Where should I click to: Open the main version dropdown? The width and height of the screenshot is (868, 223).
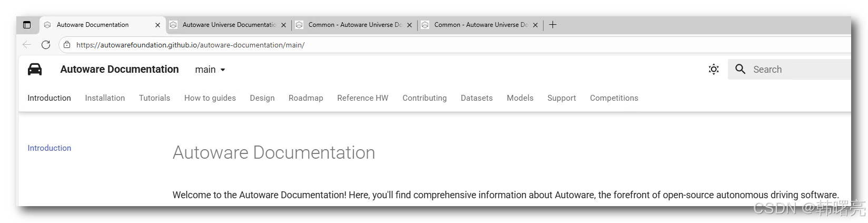pos(210,70)
